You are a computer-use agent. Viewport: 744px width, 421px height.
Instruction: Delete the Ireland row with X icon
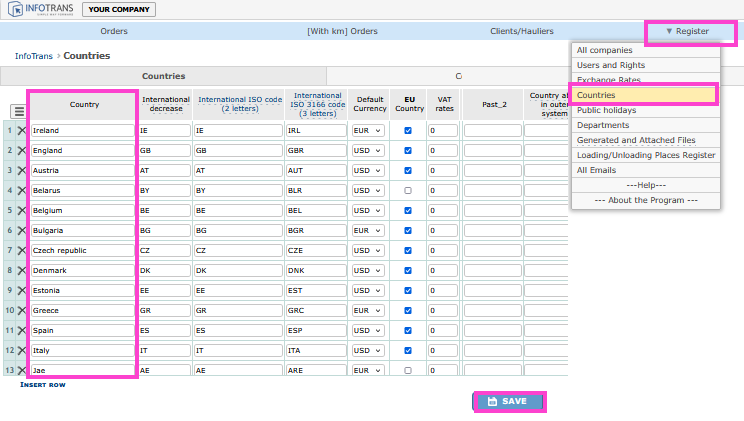click(x=21, y=131)
